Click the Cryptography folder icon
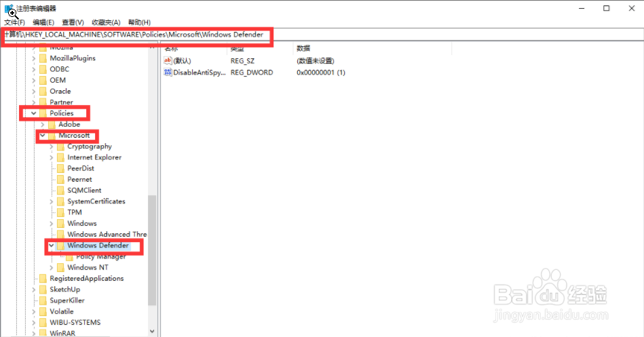 (60, 146)
